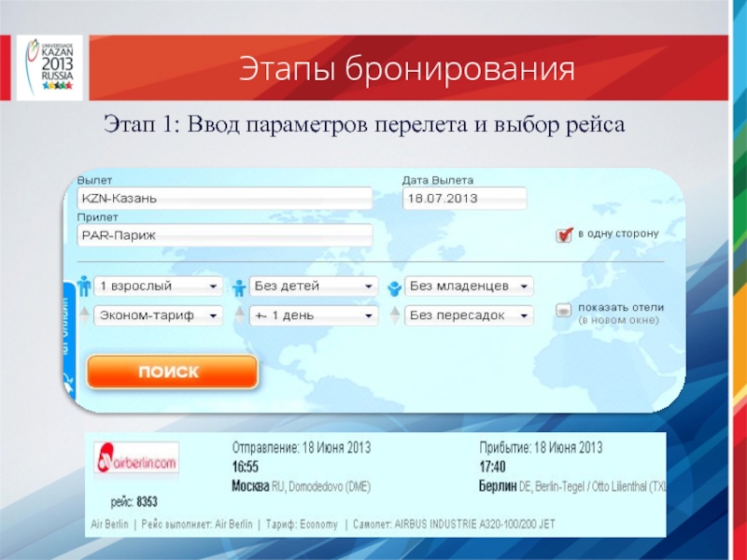Screen dimensions: 747x560
Task: Click the Дата Вылета date field
Action: [x=464, y=199]
